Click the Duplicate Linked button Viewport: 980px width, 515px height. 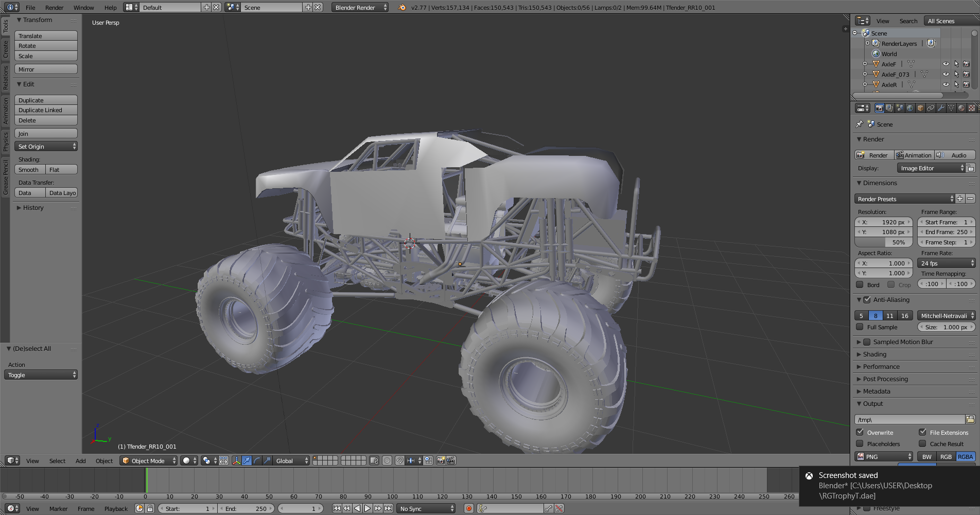(46, 110)
